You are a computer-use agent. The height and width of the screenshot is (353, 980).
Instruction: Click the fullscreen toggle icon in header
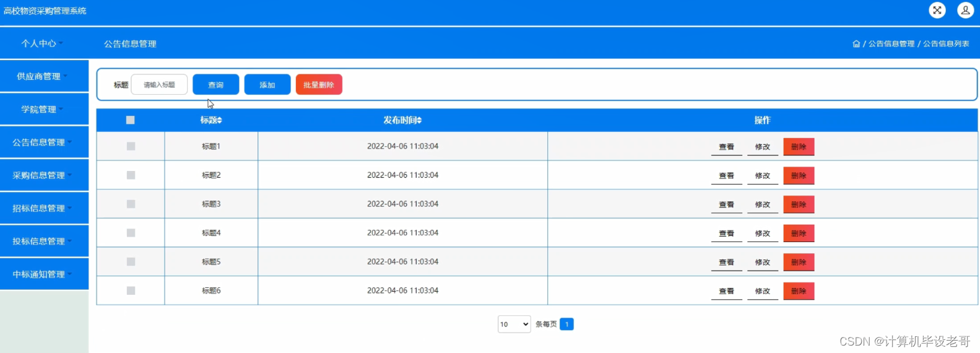tap(937, 10)
